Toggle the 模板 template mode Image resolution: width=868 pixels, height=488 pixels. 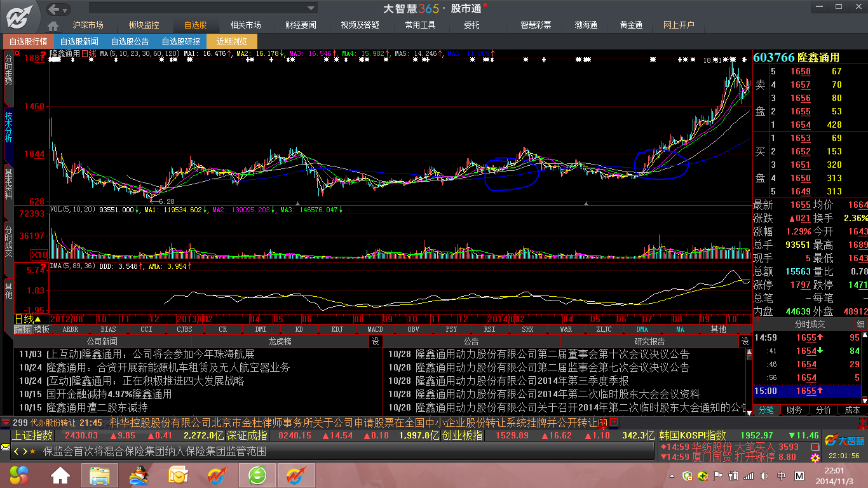[x=42, y=329]
